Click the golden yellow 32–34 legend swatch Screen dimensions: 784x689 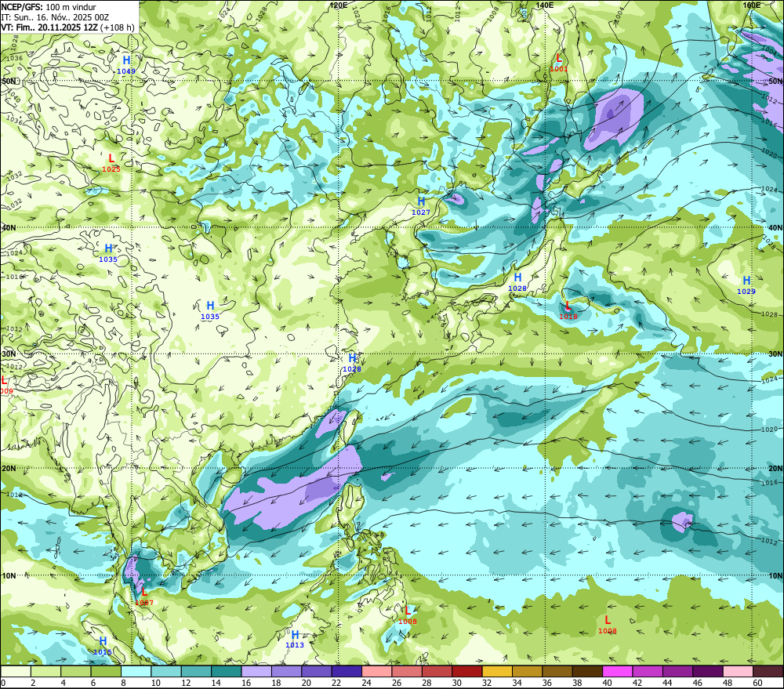(x=497, y=671)
